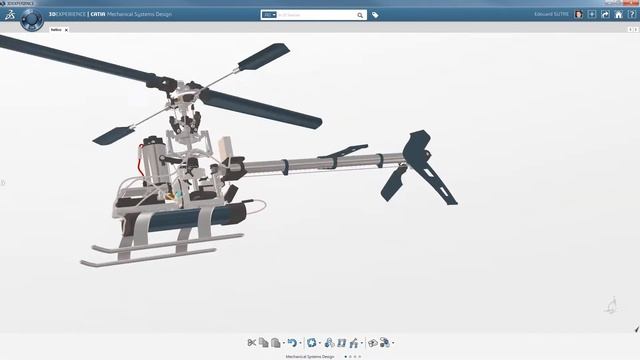Expand the Paste options arrow
The height and width of the screenshot is (360, 640).
pyautogui.click(x=284, y=343)
